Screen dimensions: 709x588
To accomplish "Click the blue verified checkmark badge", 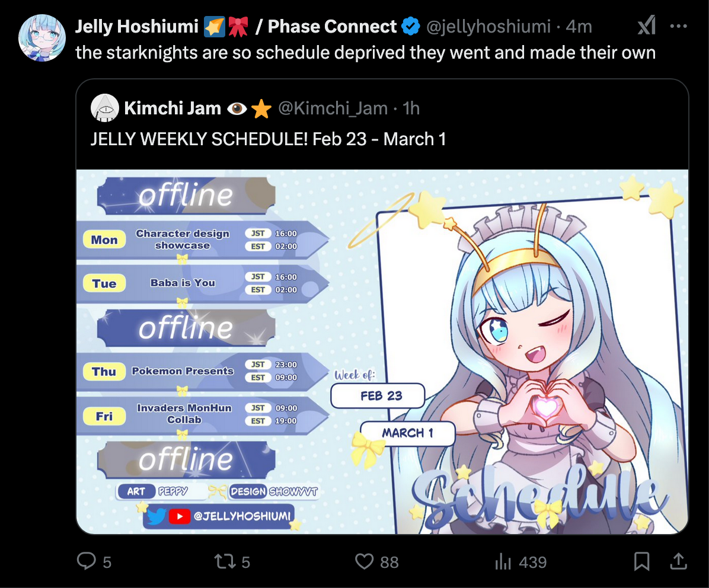I will click(411, 26).
